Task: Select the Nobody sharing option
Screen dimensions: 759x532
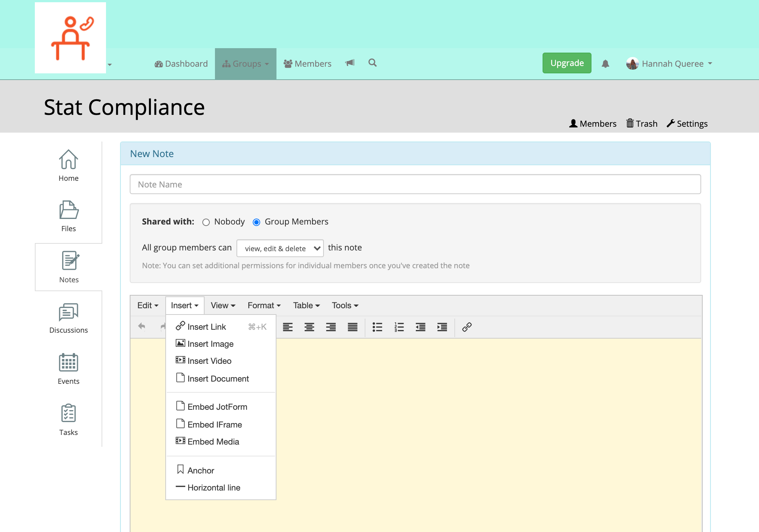Action: point(206,222)
